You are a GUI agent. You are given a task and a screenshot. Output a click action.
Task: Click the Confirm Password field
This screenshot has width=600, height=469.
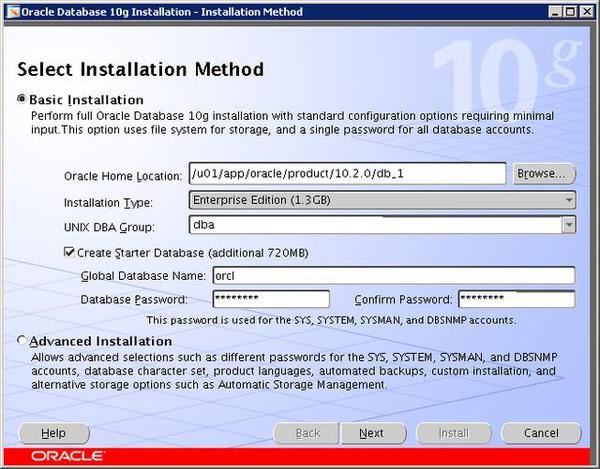coord(517,299)
